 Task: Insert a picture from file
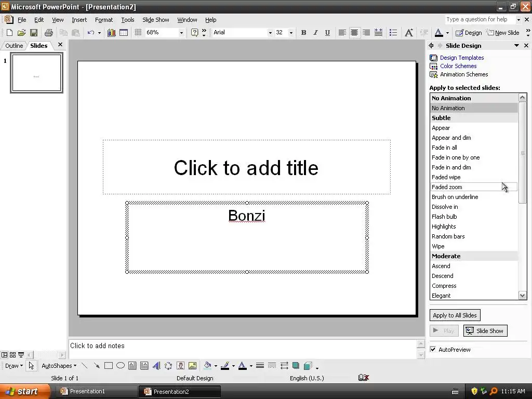coord(192,366)
